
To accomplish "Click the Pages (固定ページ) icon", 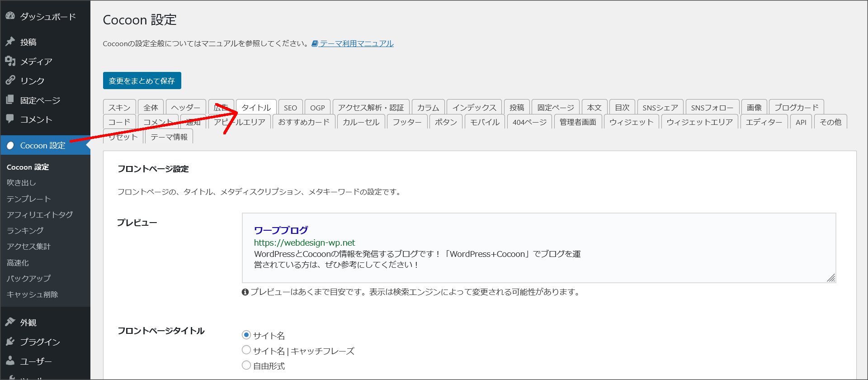I will click(x=10, y=100).
